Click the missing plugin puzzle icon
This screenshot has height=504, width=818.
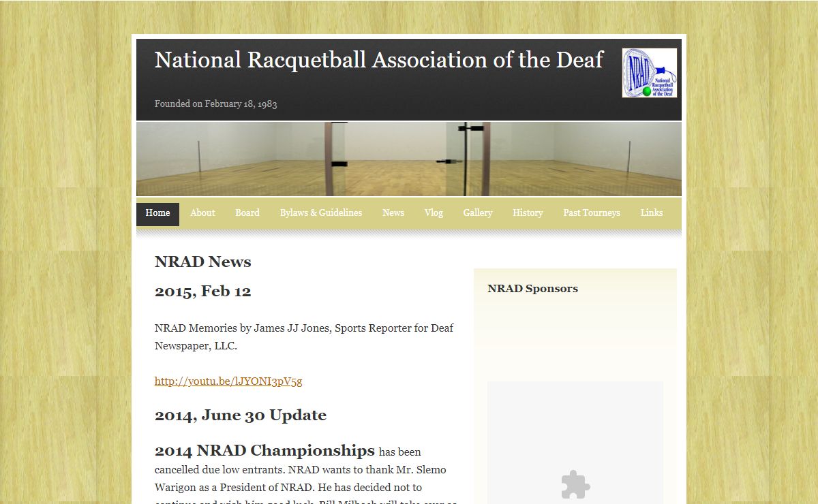575,485
